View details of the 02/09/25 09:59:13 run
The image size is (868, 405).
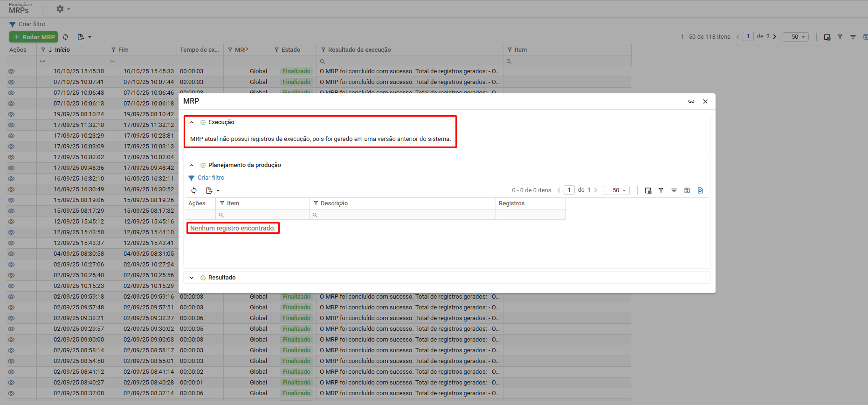11,297
